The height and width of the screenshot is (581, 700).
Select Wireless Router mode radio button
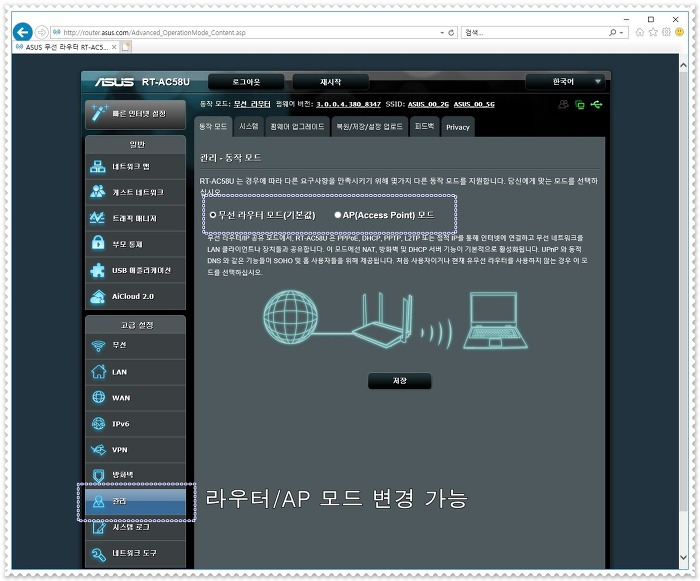click(x=213, y=215)
